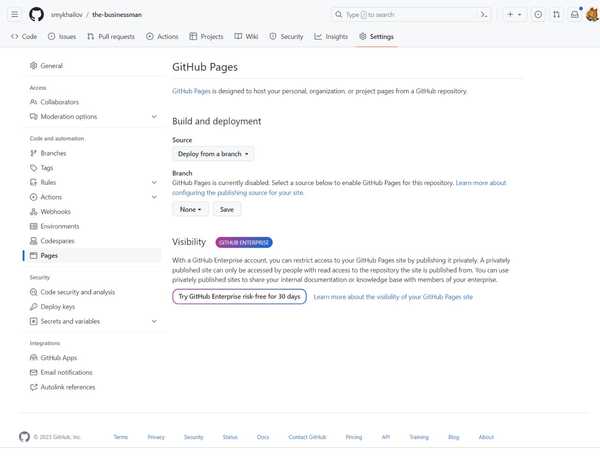Open the hamburger navigation menu

pyautogui.click(x=15, y=15)
